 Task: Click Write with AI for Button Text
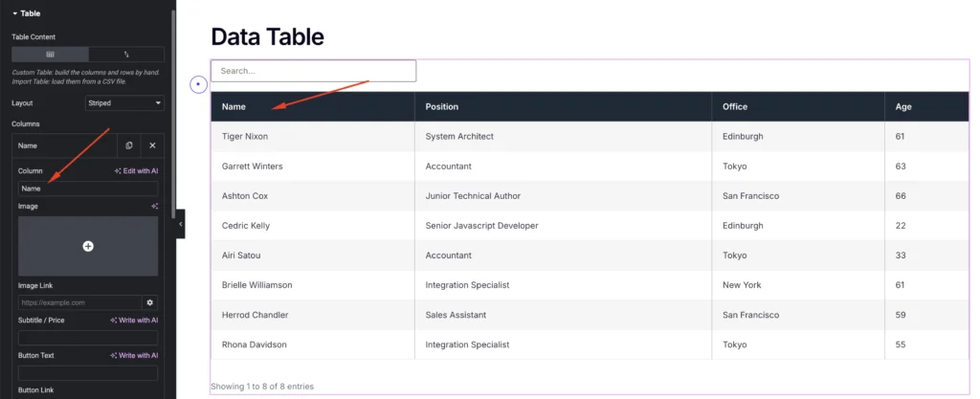click(134, 355)
